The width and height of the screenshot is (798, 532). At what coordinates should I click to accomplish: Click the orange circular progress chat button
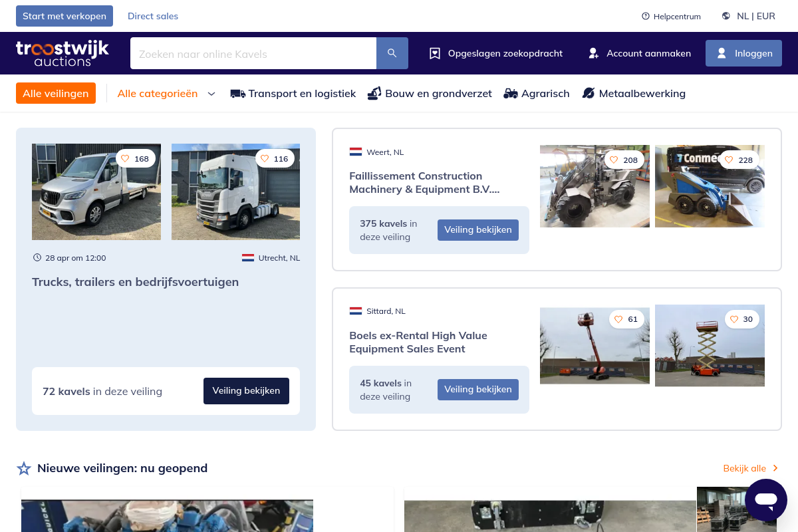pyautogui.click(x=766, y=500)
